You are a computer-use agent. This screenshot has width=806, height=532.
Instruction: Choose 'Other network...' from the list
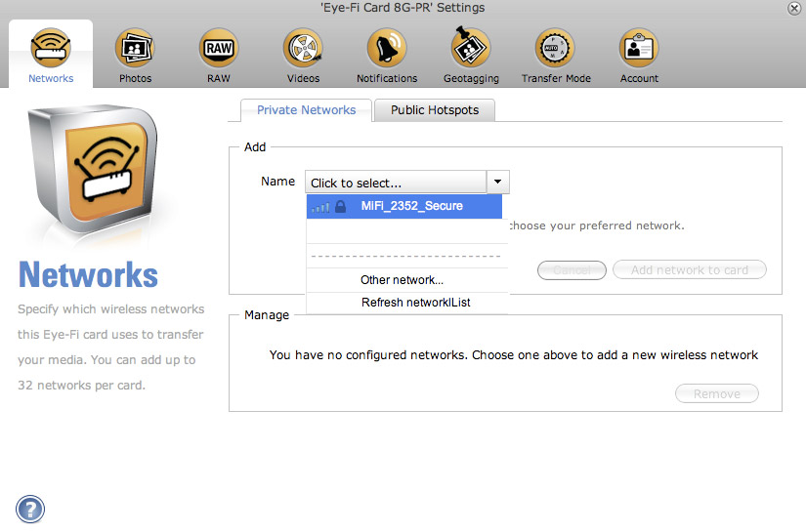coord(407,280)
